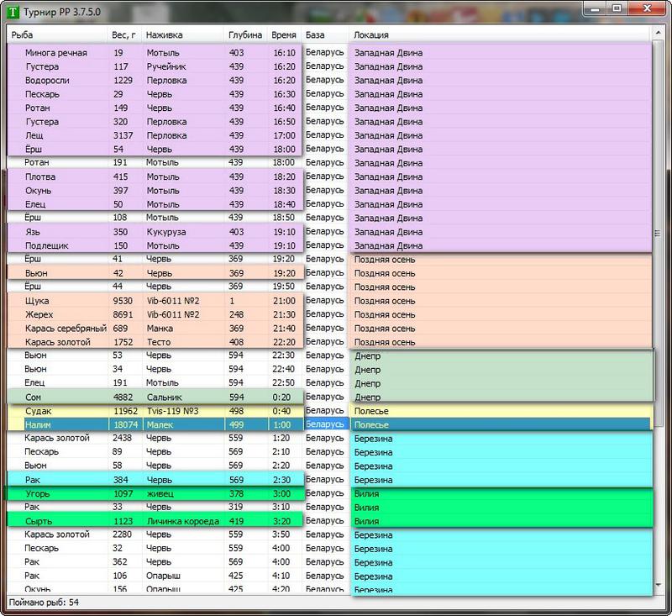Click bait cell Tvis-119 №3
The image size is (672, 616).
coord(173,411)
